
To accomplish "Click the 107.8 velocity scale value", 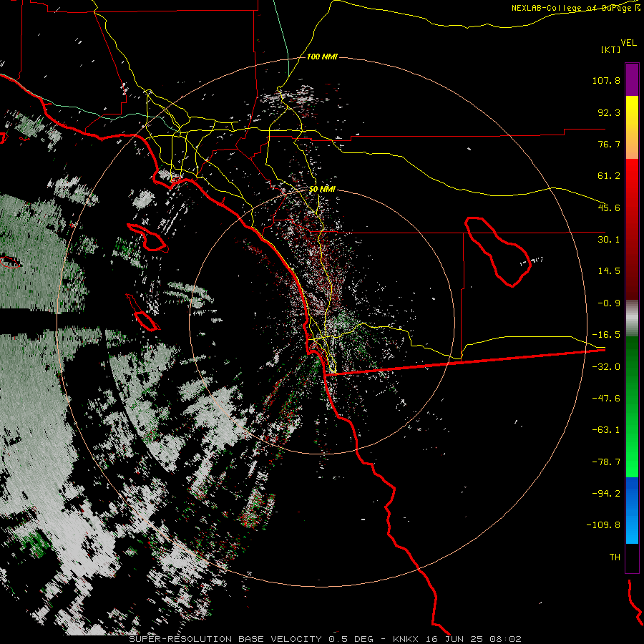I will pos(606,80).
